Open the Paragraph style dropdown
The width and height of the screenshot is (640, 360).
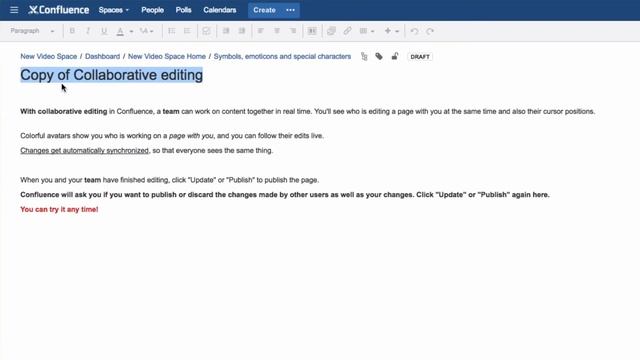(32, 31)
